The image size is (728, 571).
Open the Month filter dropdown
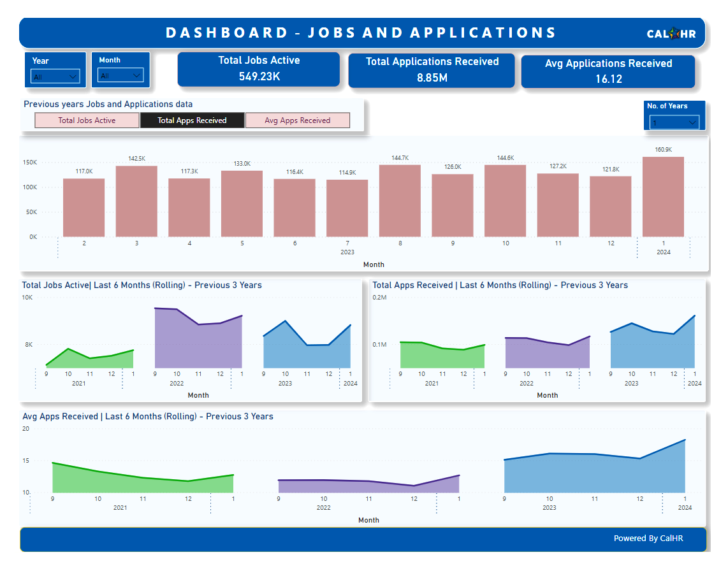click(x=120, y=76)
